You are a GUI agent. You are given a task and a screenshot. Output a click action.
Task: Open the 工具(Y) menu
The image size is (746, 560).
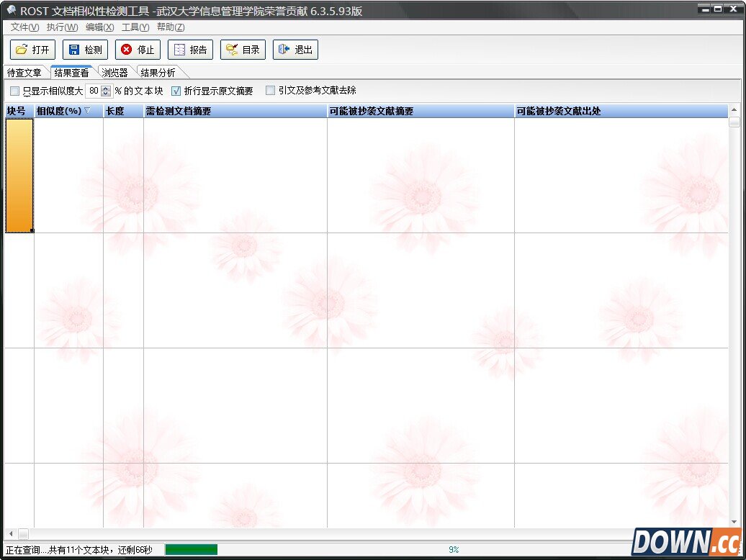pyautogui.click(x=135, y=27)
